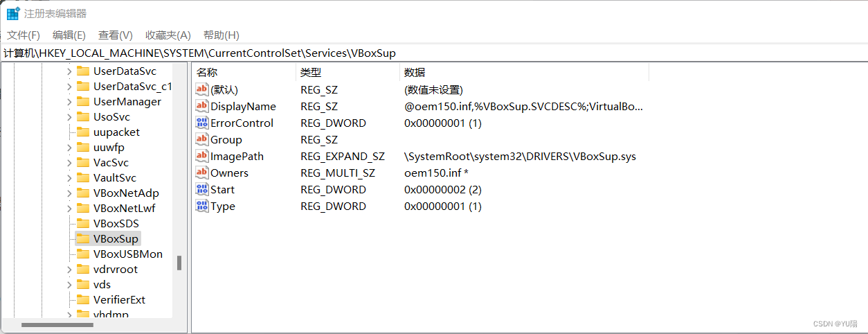Click the registry path address bar
Image resolution: width=868 pixels, height=334 pixels.
434,53
